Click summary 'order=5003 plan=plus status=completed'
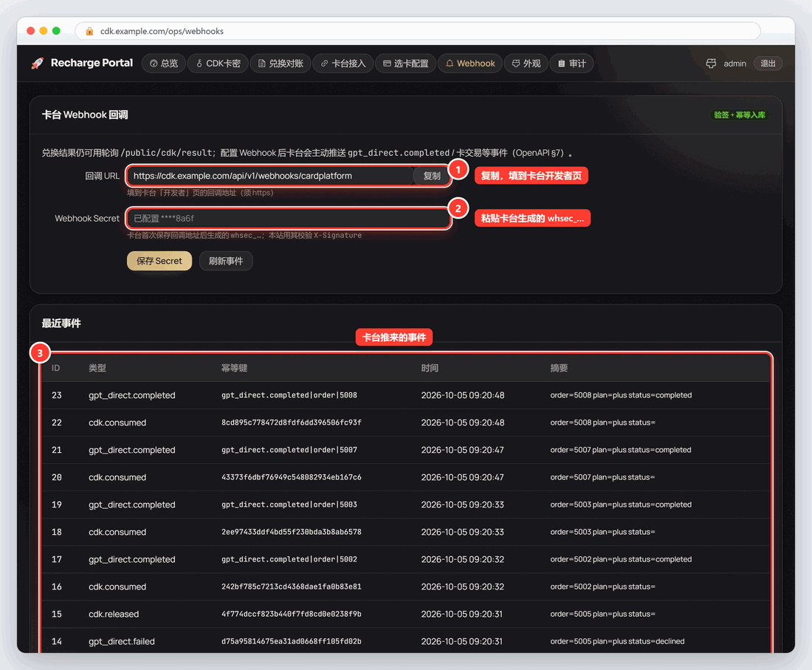Viewport: 812px width, 670px height. (620, 505)
